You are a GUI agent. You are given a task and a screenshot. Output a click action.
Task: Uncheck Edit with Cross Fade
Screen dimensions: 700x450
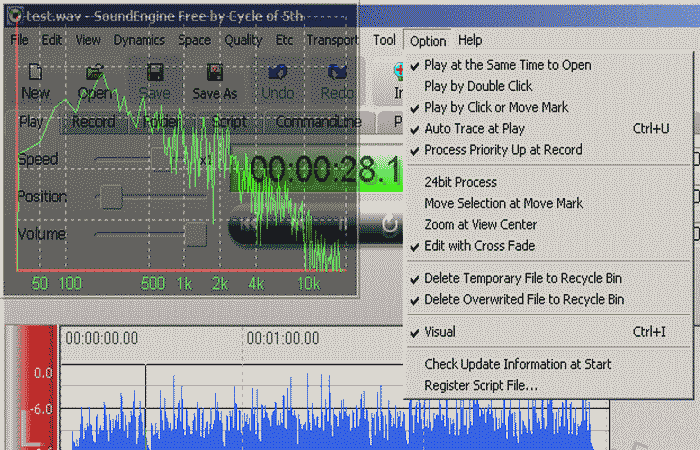pyautogui.click(x=479, y=246)
